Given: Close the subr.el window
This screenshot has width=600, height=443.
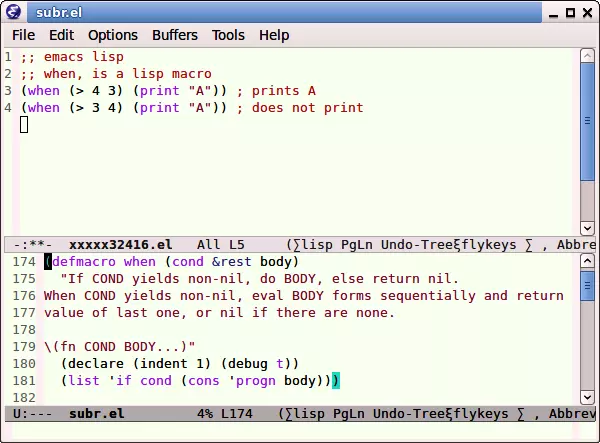Looking at the screenshot, I should (x=587, y=13).
